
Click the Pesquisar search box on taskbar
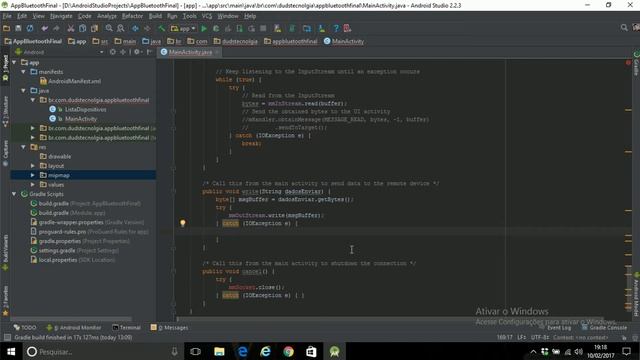click(x=102, y=351)
